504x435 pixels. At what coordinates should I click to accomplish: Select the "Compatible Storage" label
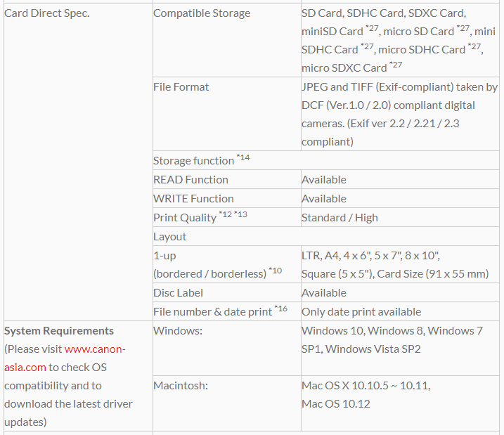tap(202, 13)
